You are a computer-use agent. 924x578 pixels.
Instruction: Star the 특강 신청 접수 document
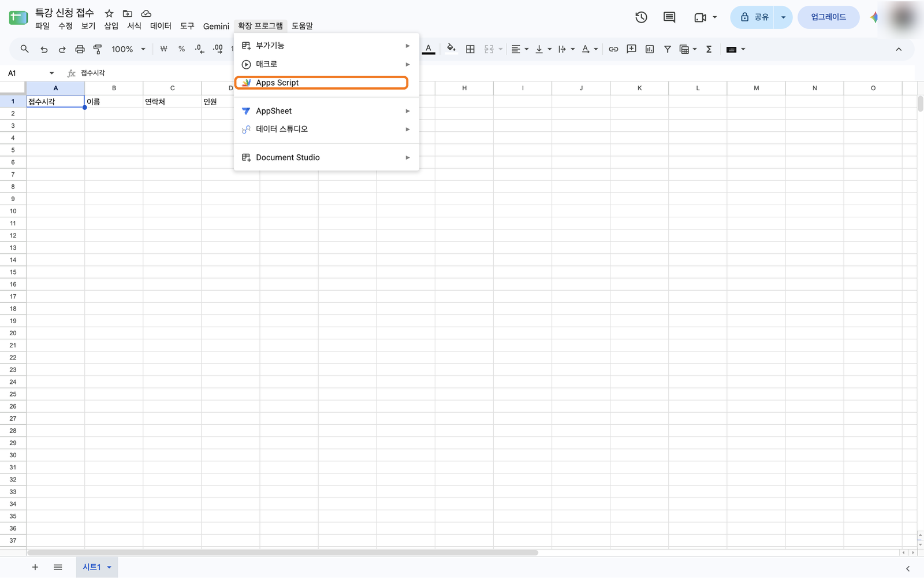[x=109, y=13]
